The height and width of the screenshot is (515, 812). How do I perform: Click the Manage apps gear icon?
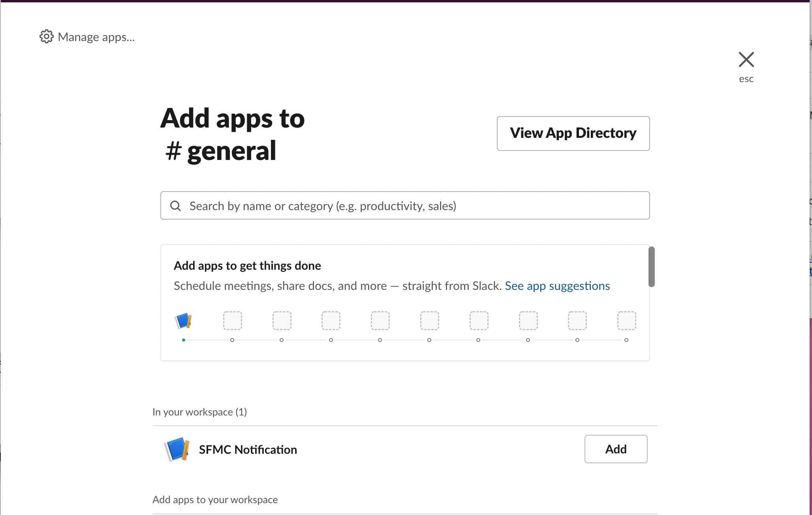coord(46,36)
